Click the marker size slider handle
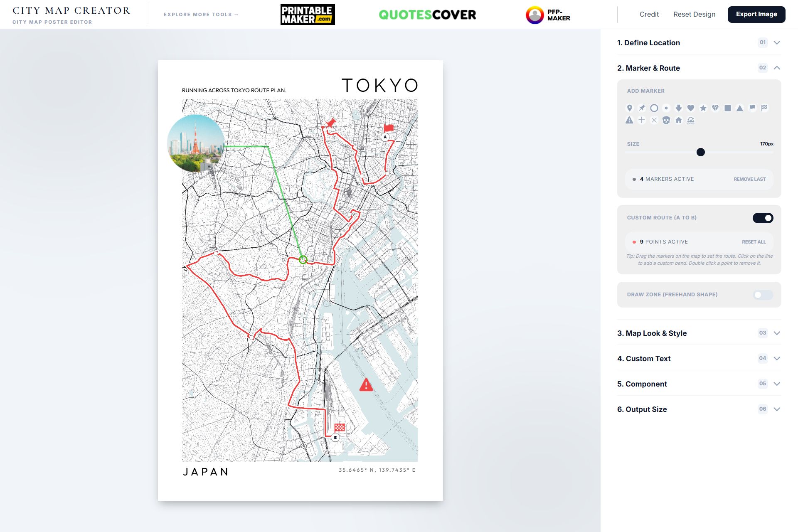This screenshot has width=798, height=532. coord(701,152)
